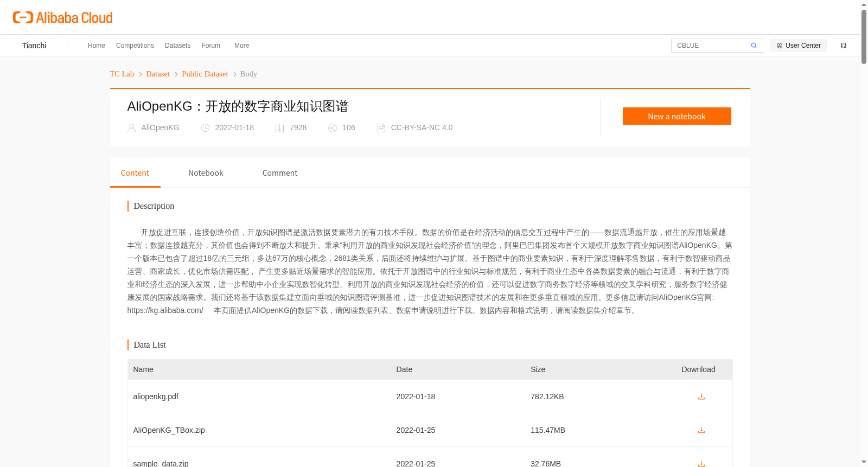This screenshot has height=467, width=868.
Task: Open the Forum menu item
Action: (210, 46)
